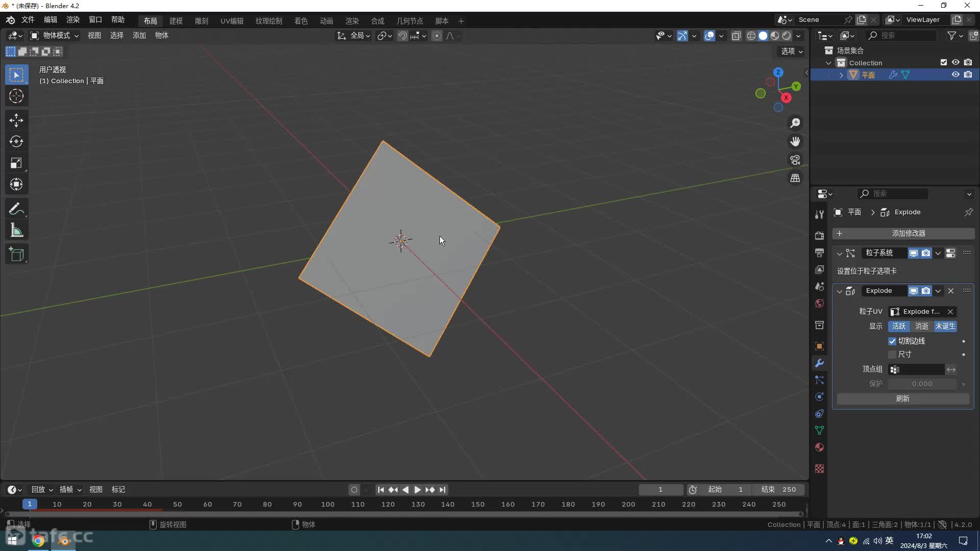Activate the Transform tool

pyautogui.click(x=16, y=185)
